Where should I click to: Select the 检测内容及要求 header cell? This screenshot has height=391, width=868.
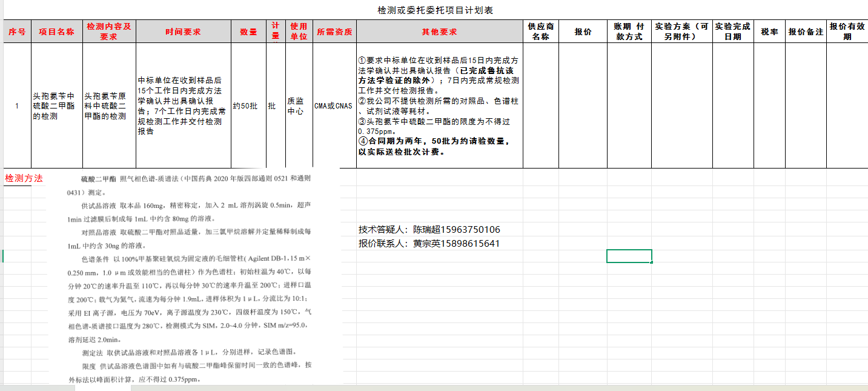(x=109, y=32)
